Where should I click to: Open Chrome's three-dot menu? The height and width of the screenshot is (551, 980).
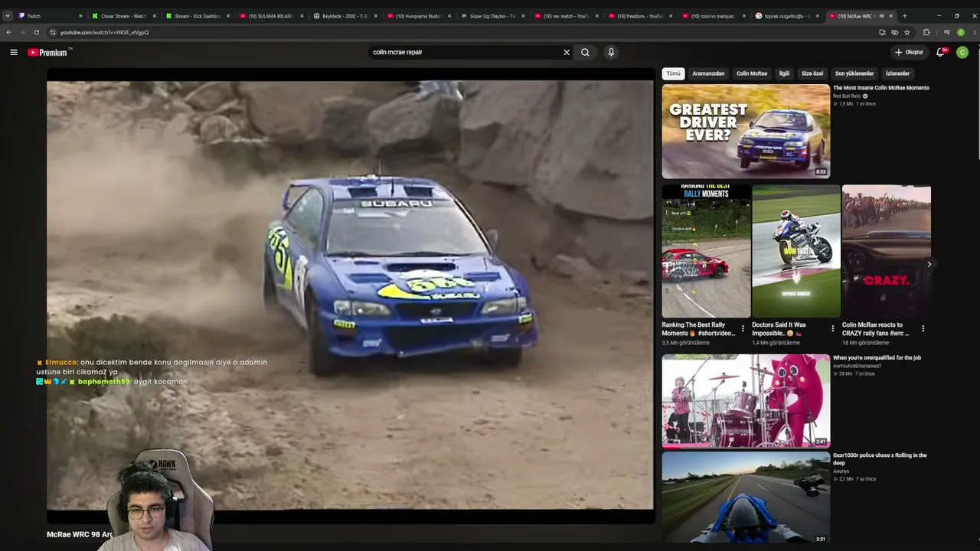tap(973, 32)
